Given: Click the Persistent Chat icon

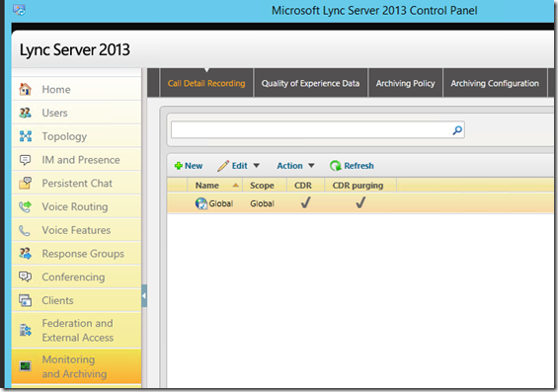Looking at the screenshot, I should point(26,184).
